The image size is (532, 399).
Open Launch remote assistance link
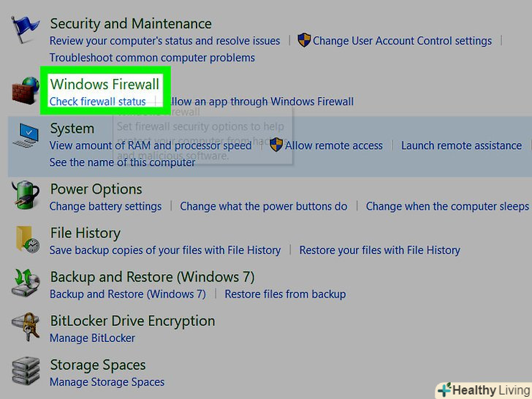(x=461, y=145)
